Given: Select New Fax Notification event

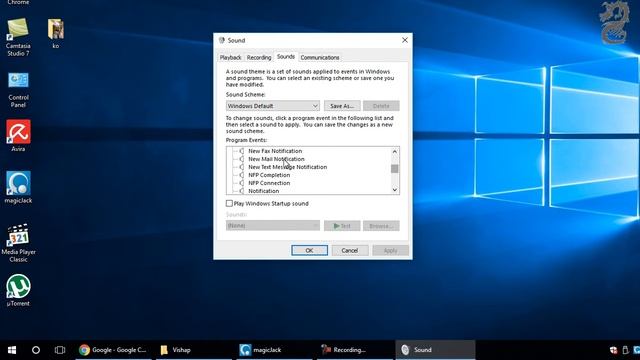Looking at the screenshot, I should coord(275,151).
